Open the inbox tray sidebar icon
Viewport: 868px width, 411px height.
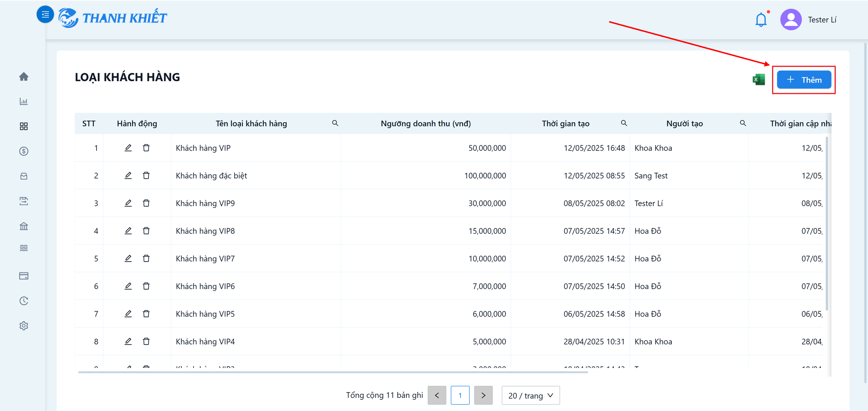24,176
